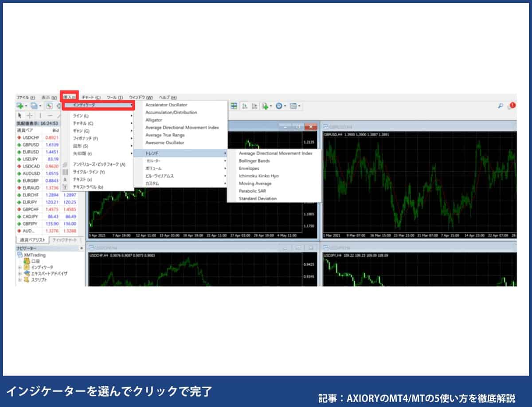Select the crosshair tool
The height and width of the screenshot is (407, 532).
click(x=30, y=116)
